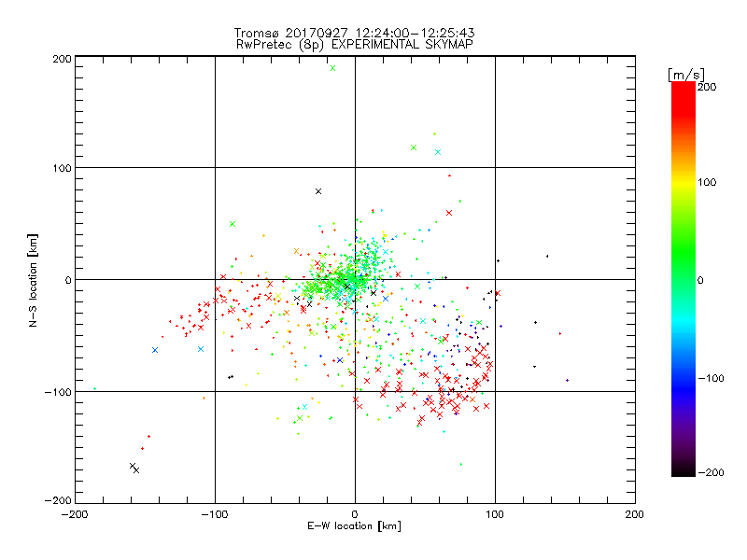
Task: Click the y-axis tick label '100'
Action: (62, 169)
